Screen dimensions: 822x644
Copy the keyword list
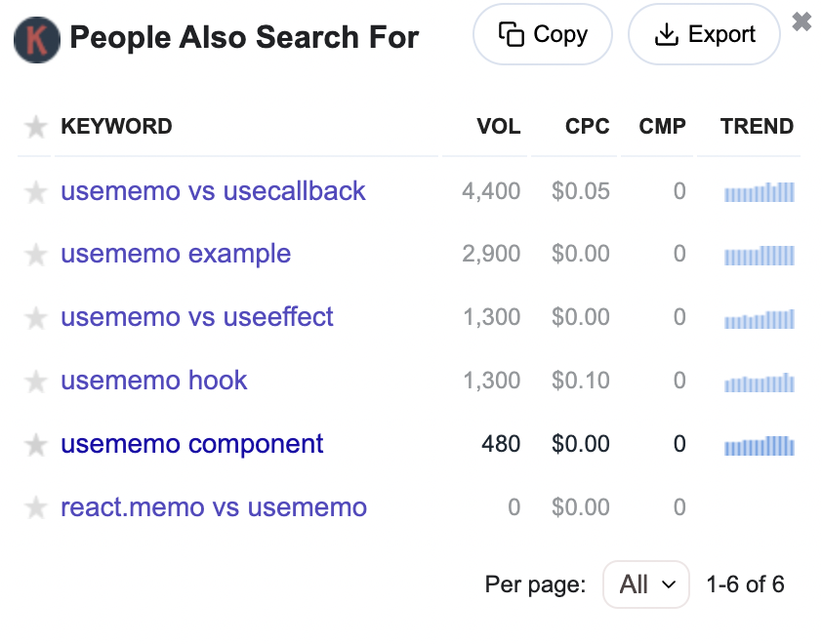click(542, 35)
